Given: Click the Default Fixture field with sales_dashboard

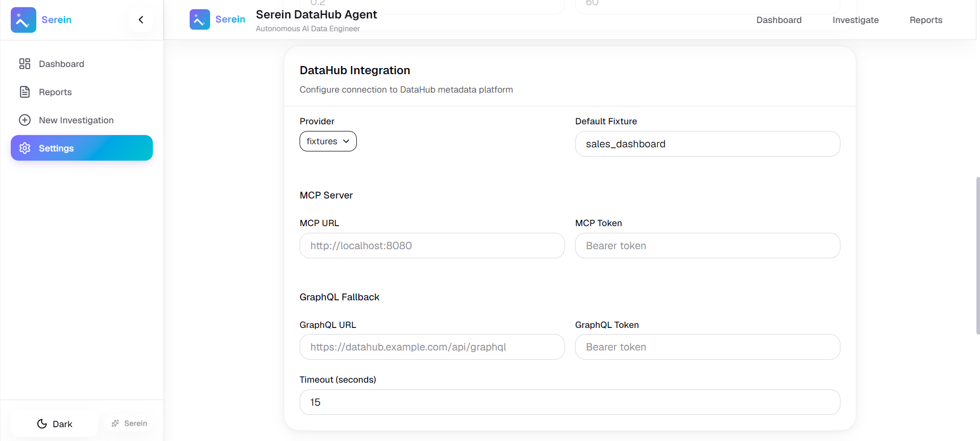Looking at the screenshot, I should pos(708,144).
